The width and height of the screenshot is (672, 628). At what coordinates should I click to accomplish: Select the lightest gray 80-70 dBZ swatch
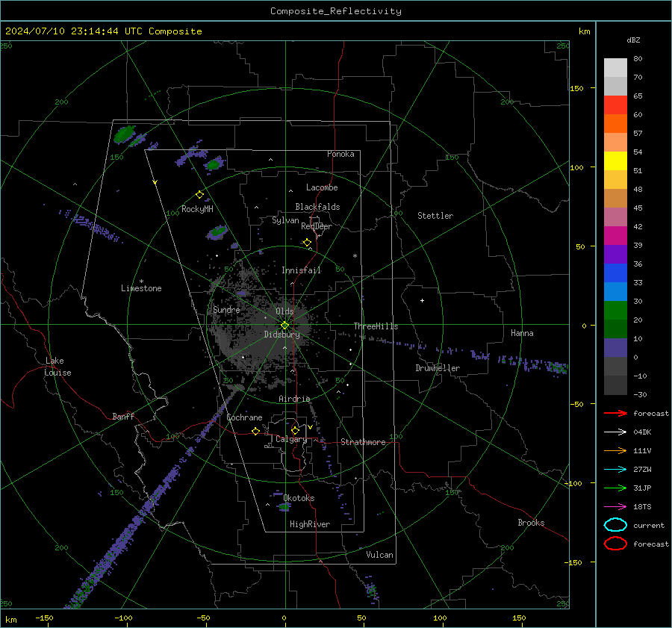tap(615, 68)
